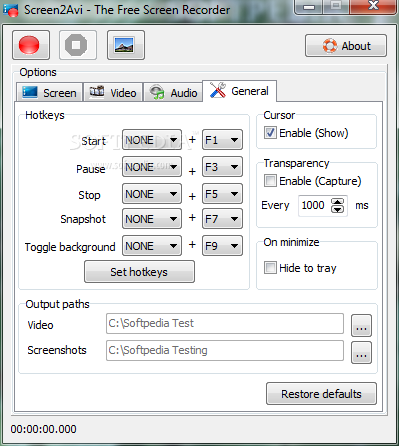
Task: Browse for the Screenshots output folder
Action: [x=361, y=352]
